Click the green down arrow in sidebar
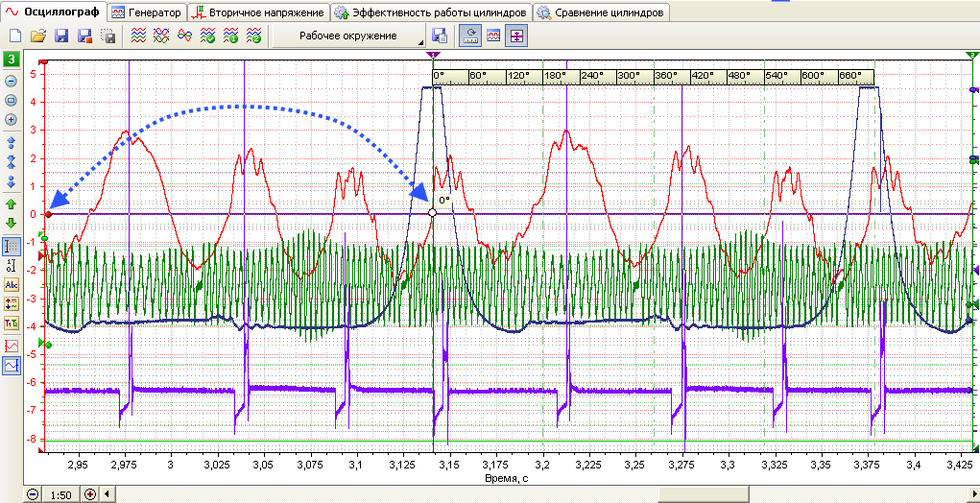Screen dimensions: 980x503 pos(12,223)
